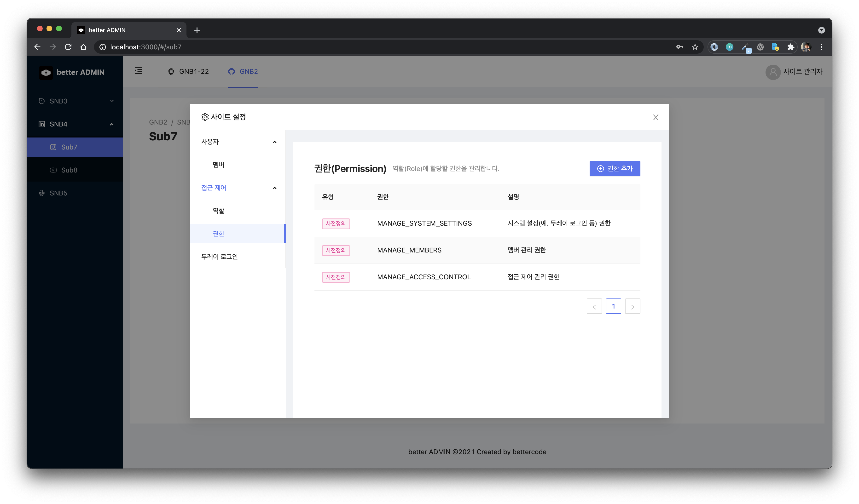Switch to the GNB1-22 tab
Viewport: 859px width, 504px height.
click(x=188, y=71)
